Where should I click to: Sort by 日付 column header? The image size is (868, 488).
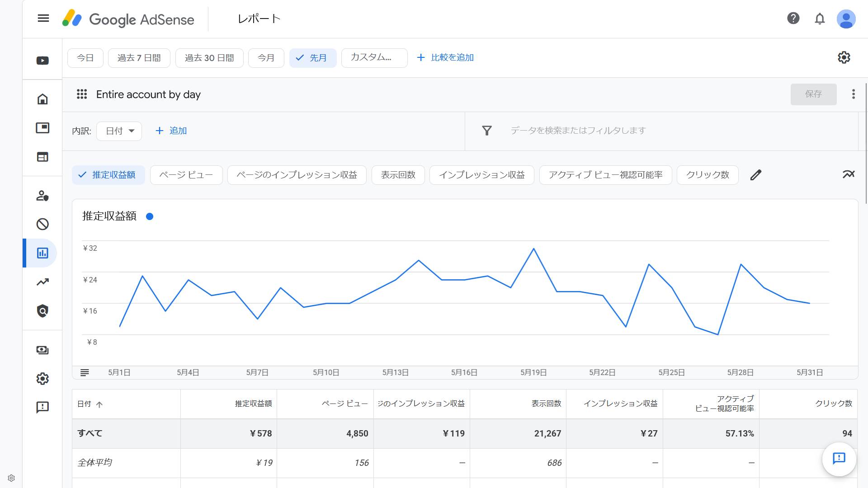click(x=90, y=404)
